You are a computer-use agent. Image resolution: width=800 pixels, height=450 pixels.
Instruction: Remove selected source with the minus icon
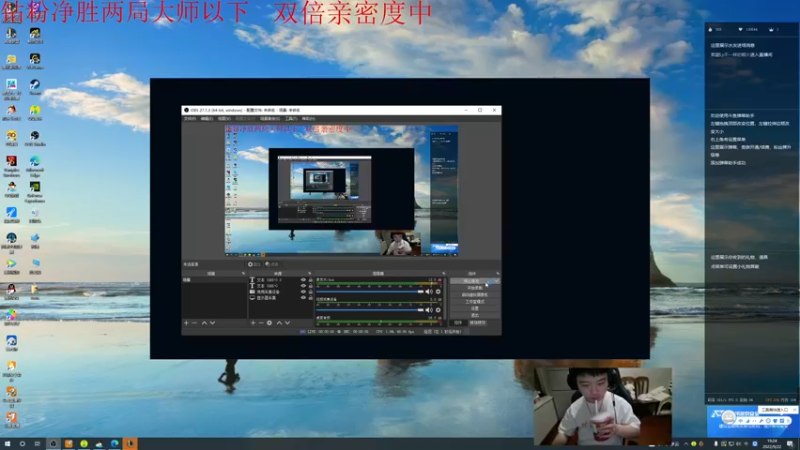[261, 323]
